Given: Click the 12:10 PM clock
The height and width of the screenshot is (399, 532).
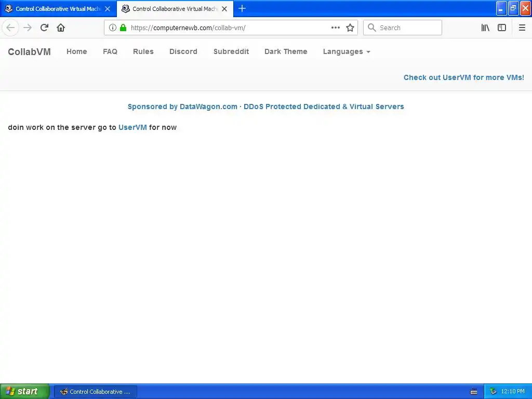Looking at the screenshot, I should coord(513,392).
